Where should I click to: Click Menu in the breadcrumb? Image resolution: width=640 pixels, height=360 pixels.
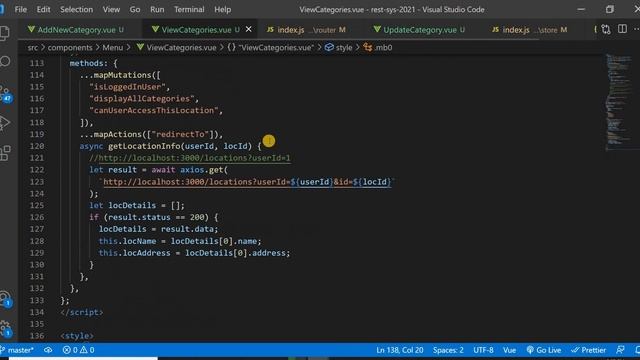pyautogui.click(x=113, y=47)
